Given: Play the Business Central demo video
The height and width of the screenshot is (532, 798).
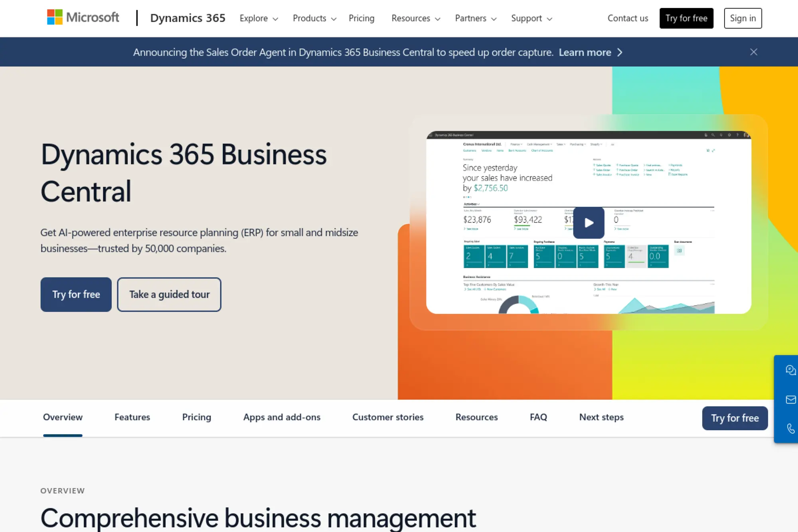Looking at the screenshot, I should [x=588, y=223].
